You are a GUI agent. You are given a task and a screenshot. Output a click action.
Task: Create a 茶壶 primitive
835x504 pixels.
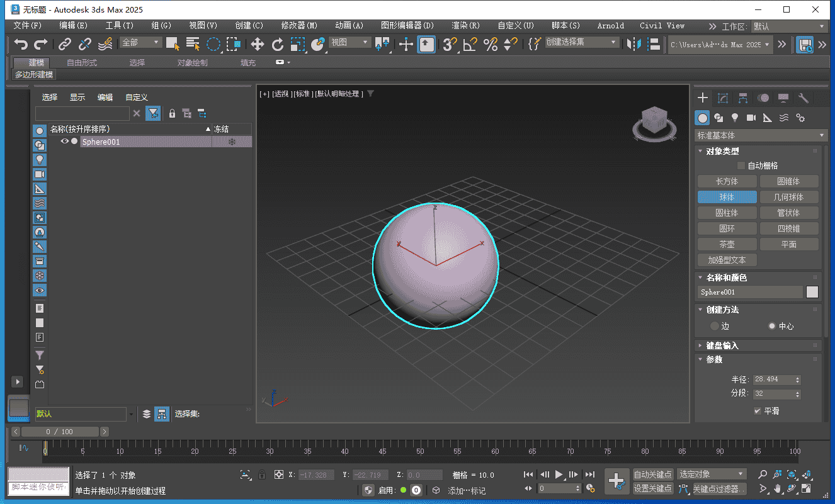click(727, 244)
